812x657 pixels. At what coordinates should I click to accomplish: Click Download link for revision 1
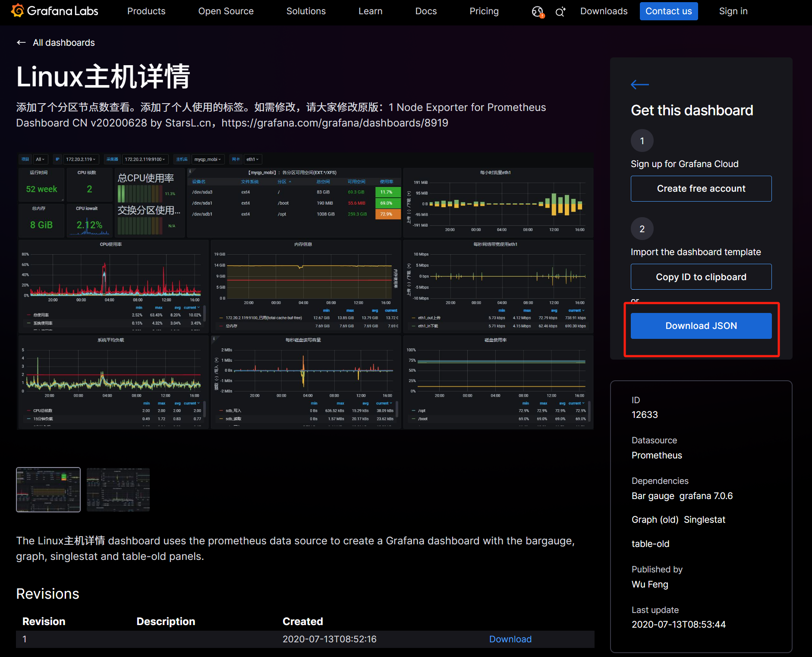[x=510, y=639]
